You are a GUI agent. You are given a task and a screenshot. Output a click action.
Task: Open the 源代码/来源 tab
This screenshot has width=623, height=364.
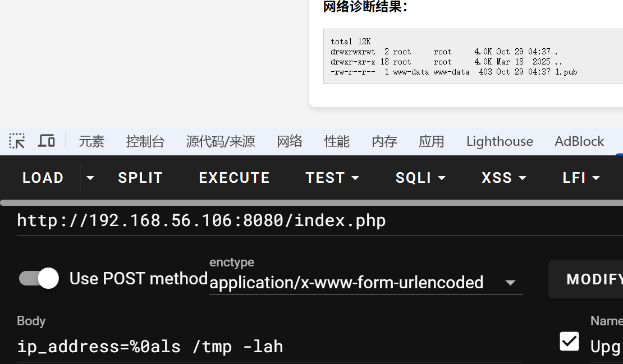[221, 141]
